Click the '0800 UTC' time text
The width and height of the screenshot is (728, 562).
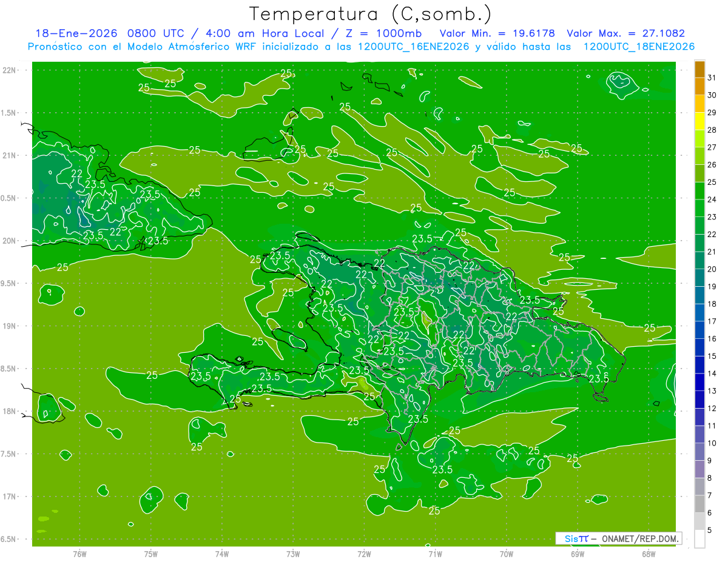point(157,33)
